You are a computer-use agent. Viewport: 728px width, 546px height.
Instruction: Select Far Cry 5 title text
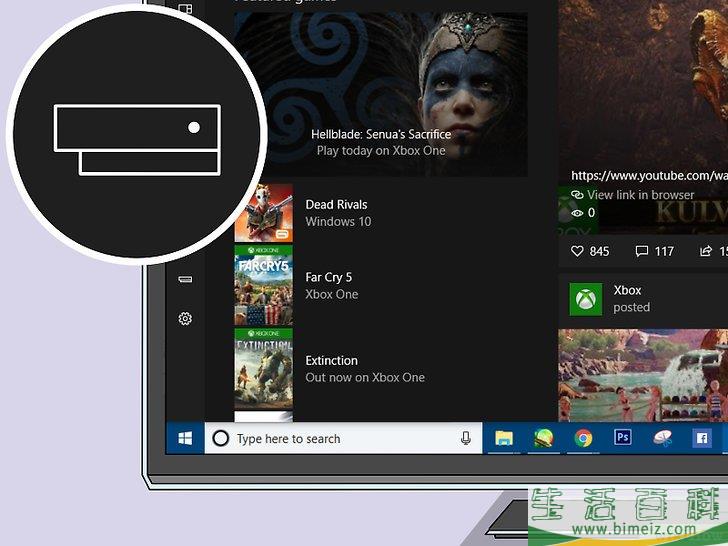pos(329,277)
